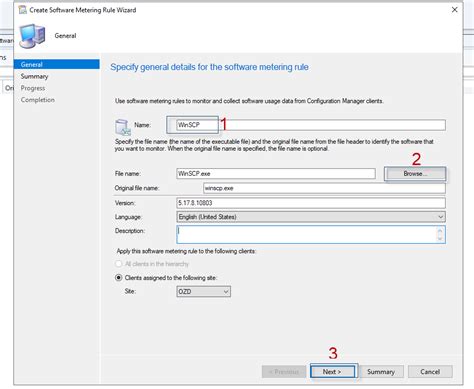The width and height of the screenshot is (474, 389).
Task: Click the software metering rule icon beside Name
Action: pos(122,127)
